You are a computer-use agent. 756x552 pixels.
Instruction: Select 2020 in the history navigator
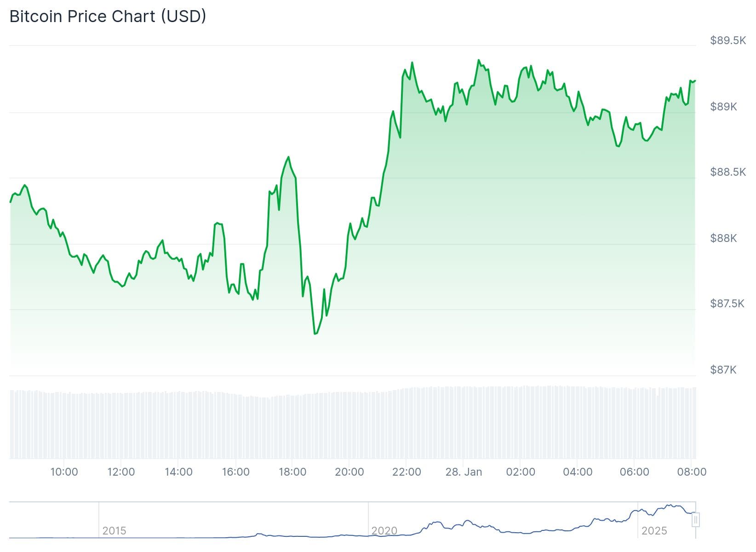tap(384, 531)
